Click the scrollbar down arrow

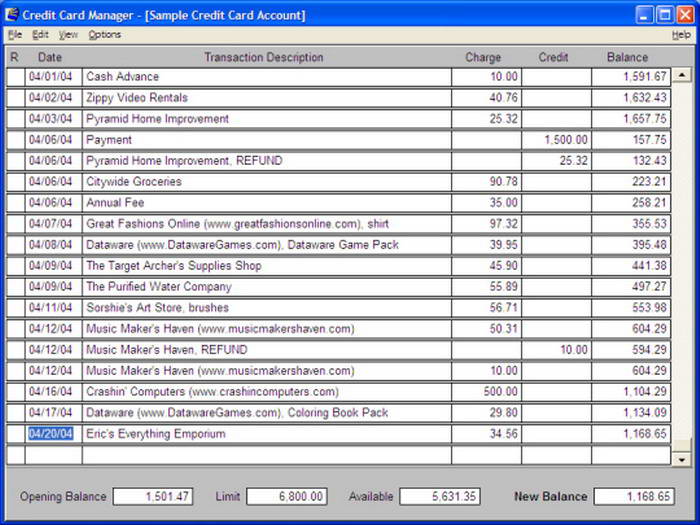pos(682,459)
